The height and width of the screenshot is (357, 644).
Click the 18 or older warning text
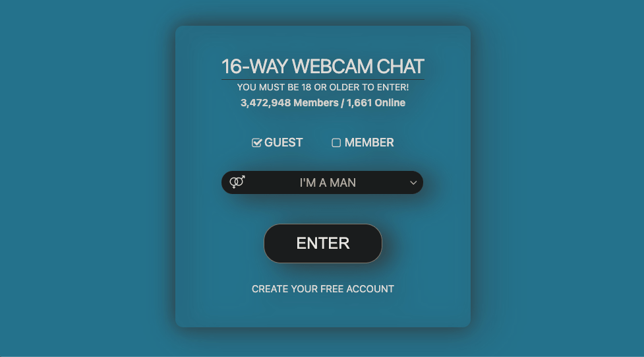(323, 87)
